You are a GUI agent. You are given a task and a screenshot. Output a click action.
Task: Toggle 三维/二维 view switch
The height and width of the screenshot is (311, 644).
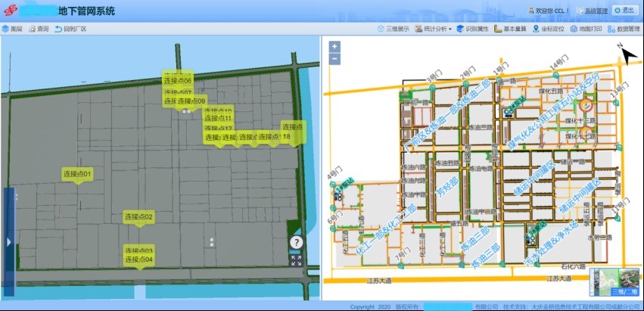624,291
